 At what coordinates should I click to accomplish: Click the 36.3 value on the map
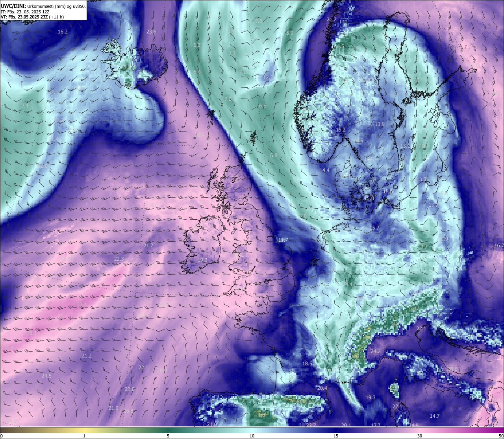31,333
